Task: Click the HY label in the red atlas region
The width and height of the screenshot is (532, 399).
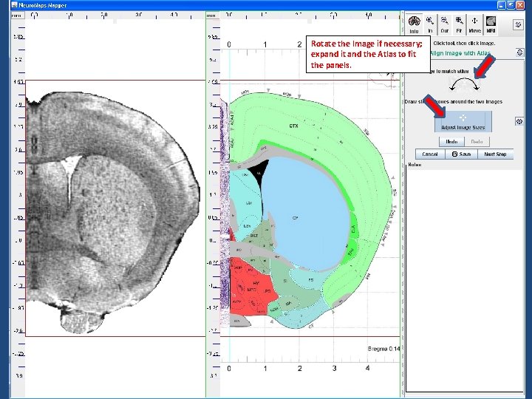Action: click(x=256, y=283)
